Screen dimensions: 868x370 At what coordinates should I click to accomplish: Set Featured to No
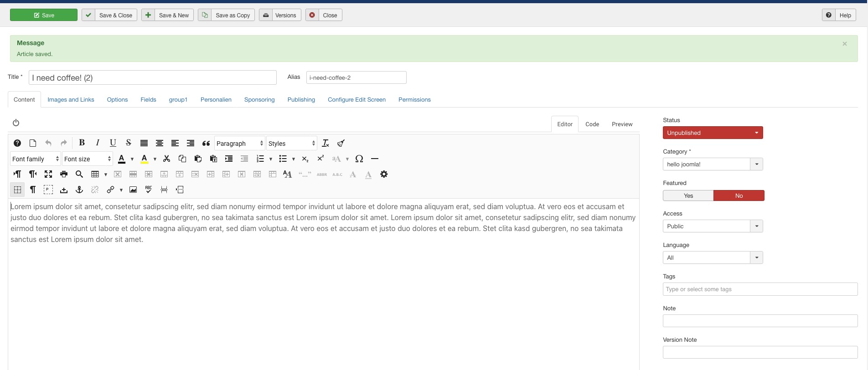739,195
